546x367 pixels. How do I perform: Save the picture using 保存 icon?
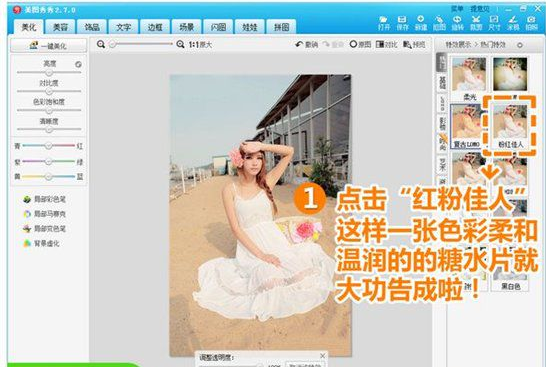pyautogui.click(x=402, y=23)
